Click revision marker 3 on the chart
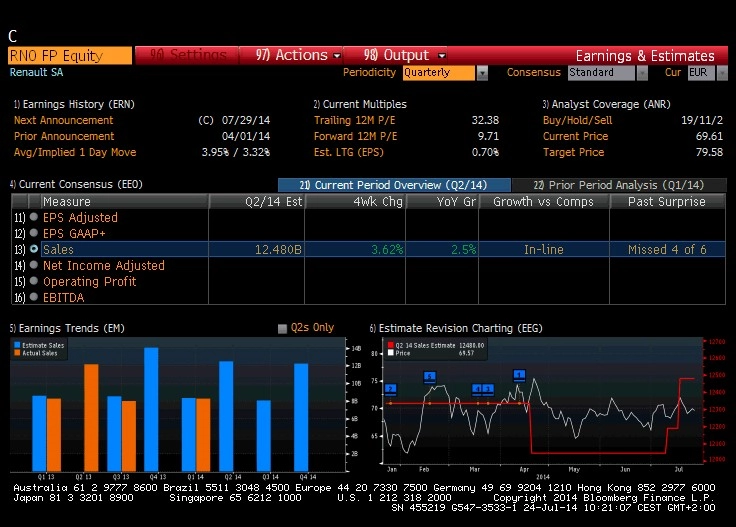Viewport: 736px width, 527px height. tap(488, 389)
